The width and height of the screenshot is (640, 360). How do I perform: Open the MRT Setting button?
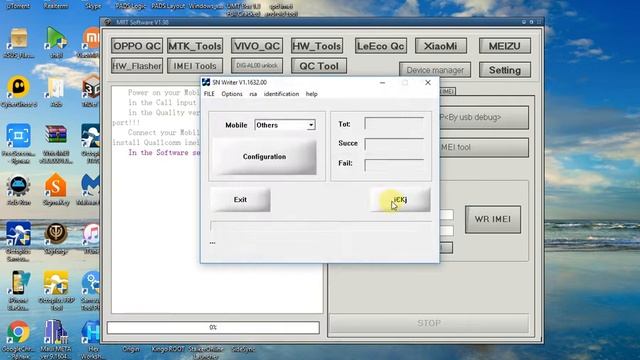click(504, 70)
